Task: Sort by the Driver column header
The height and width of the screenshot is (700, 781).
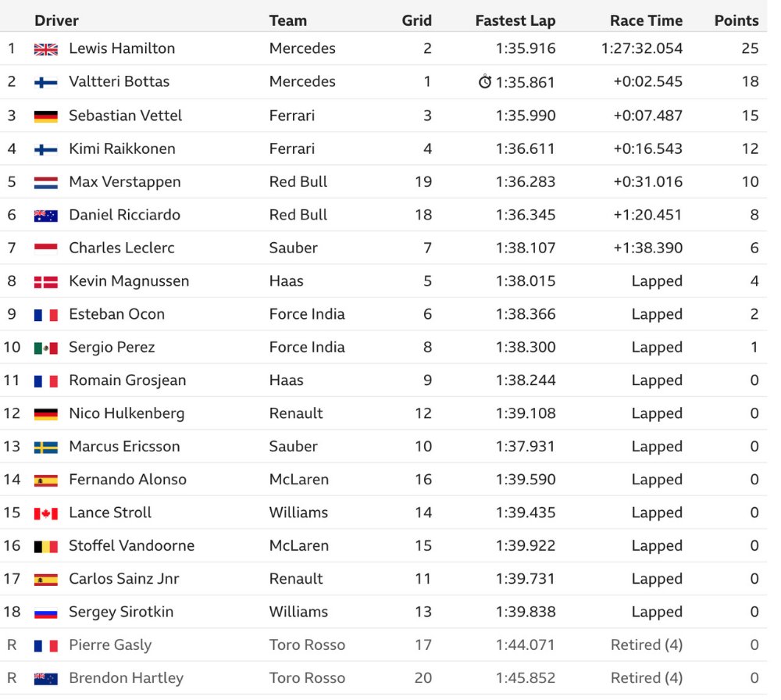Action: [56, 20]
